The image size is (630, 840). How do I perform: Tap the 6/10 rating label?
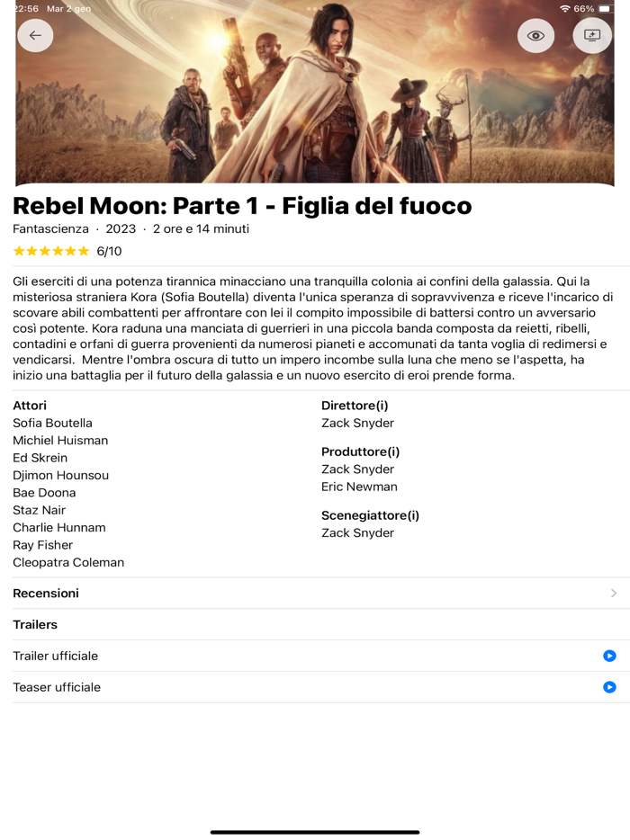[x=107, y=250]
